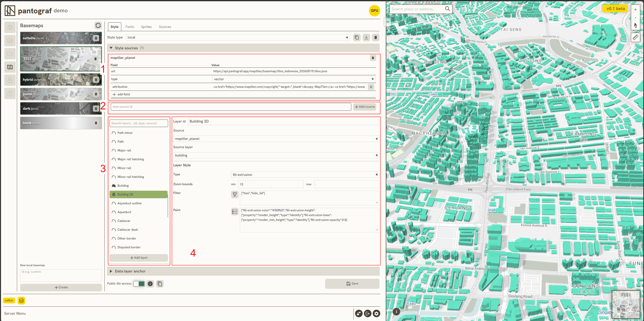This screenshot has width=644, height=321.
Task: Open the settings gear
Action: pos(376,313)
